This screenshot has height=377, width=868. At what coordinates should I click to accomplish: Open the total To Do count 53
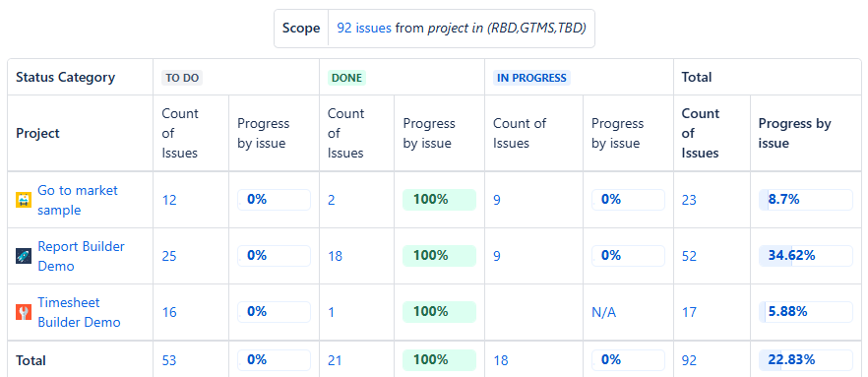click(169, 360)
